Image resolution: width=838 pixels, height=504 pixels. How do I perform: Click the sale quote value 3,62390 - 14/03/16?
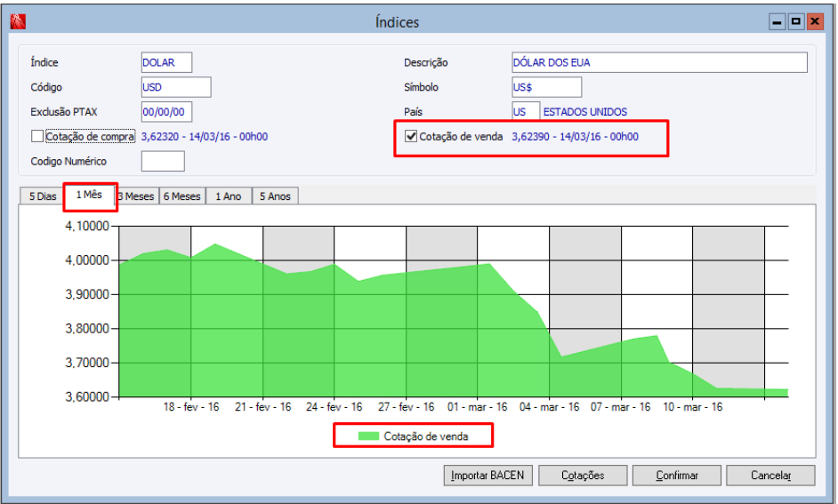(x=575, y=137)
